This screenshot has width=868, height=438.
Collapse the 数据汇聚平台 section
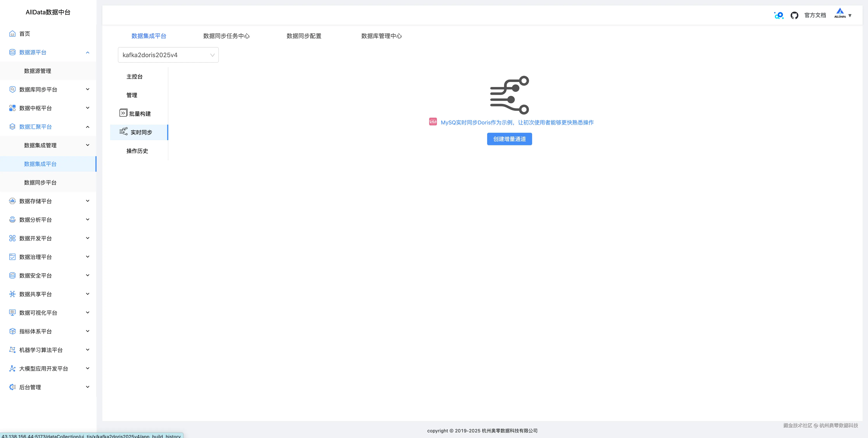[88, 127]
